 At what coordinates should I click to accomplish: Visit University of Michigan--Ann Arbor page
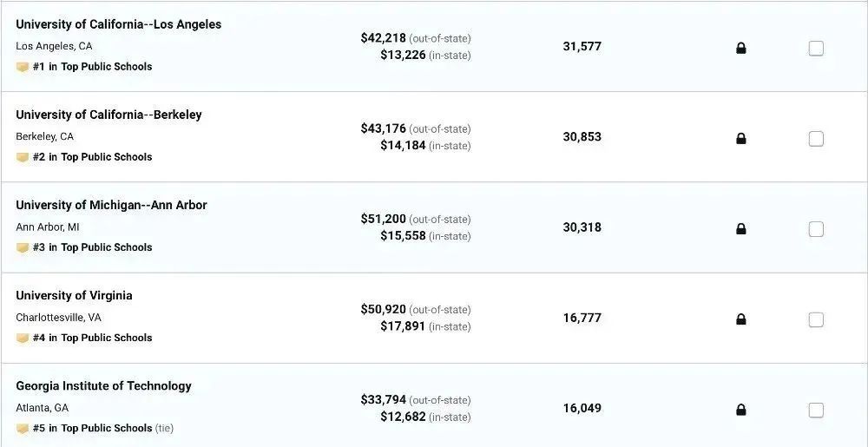tap(111, 205)
